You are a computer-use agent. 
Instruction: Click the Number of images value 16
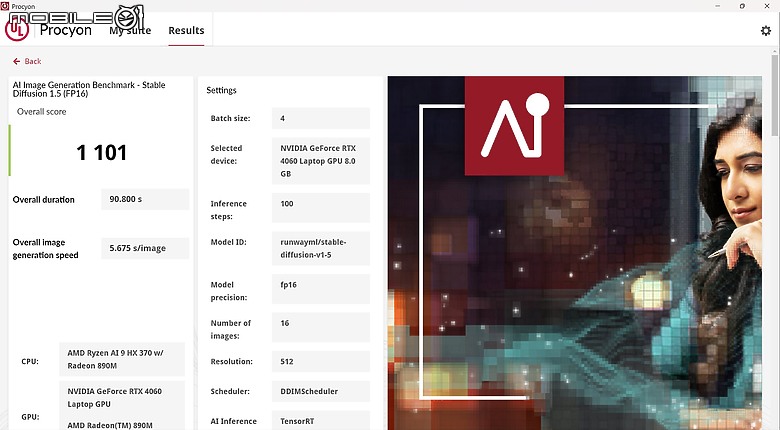pos(321,327)
